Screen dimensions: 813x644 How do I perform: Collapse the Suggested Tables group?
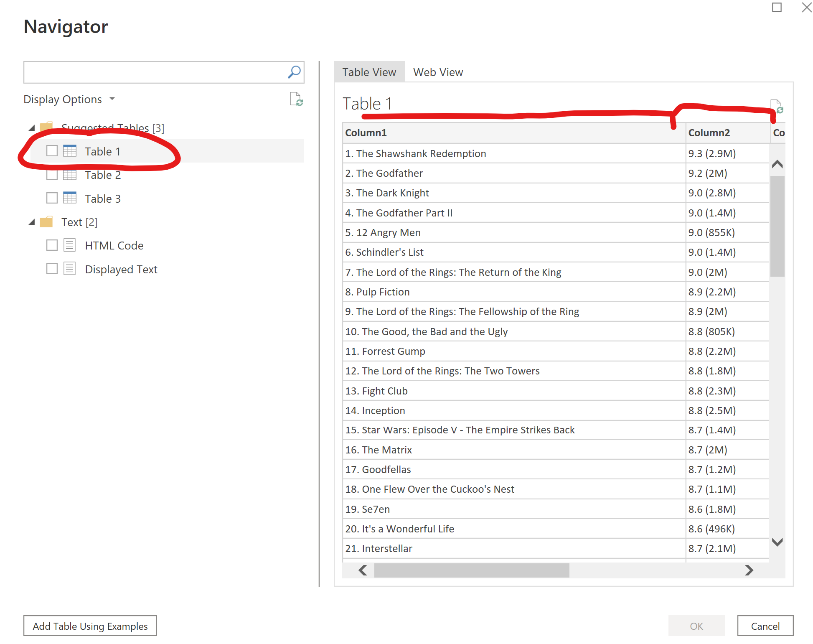(x=32, y=128)
